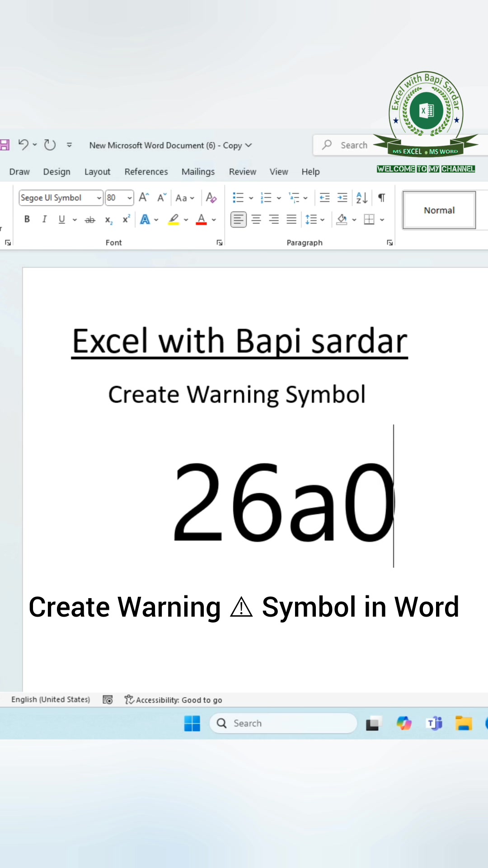Open Task View on taskbar
The height and width of the screenshot is (868, 488).
(373, 723)
